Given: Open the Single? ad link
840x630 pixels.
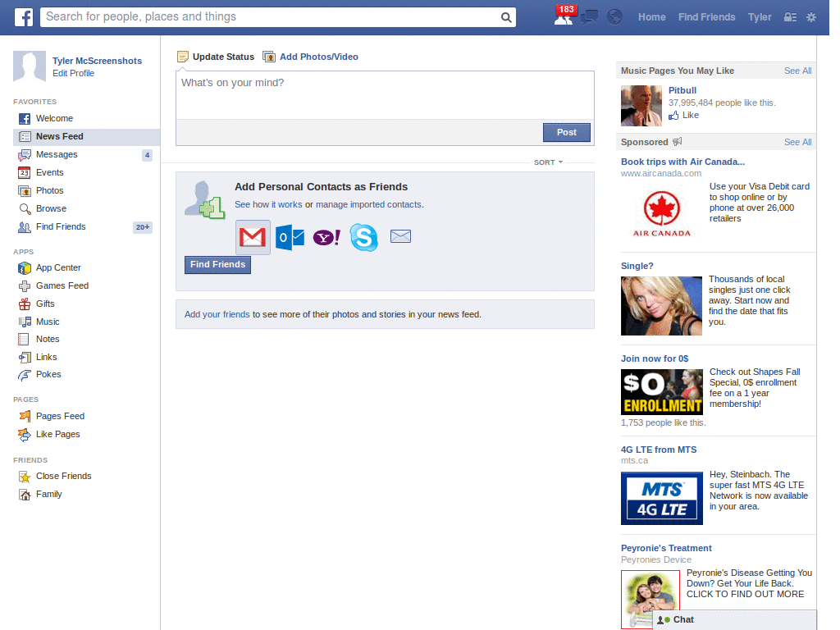Looking at the screenshot, I should 637,267.
